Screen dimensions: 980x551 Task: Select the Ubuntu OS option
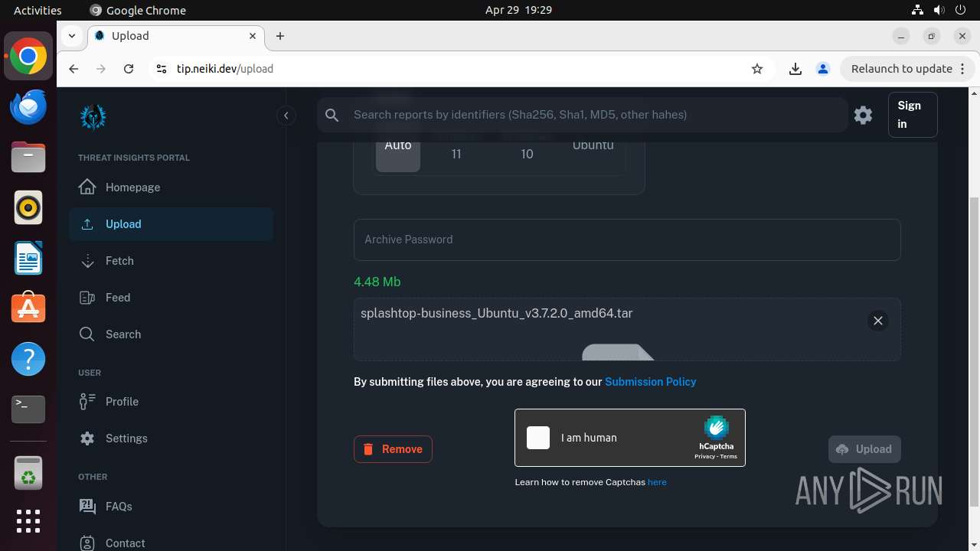593,145
